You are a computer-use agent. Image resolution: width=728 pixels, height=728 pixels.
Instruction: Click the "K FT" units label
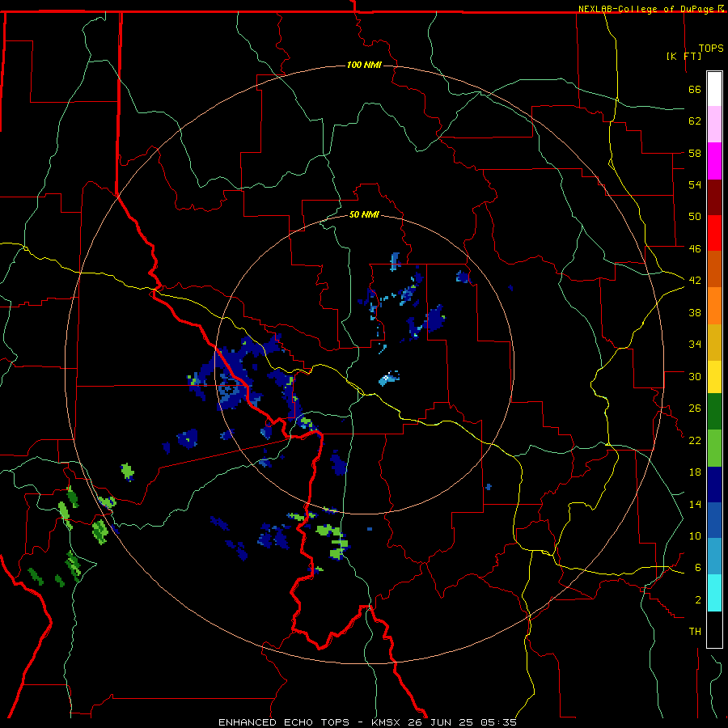[684, 56]
